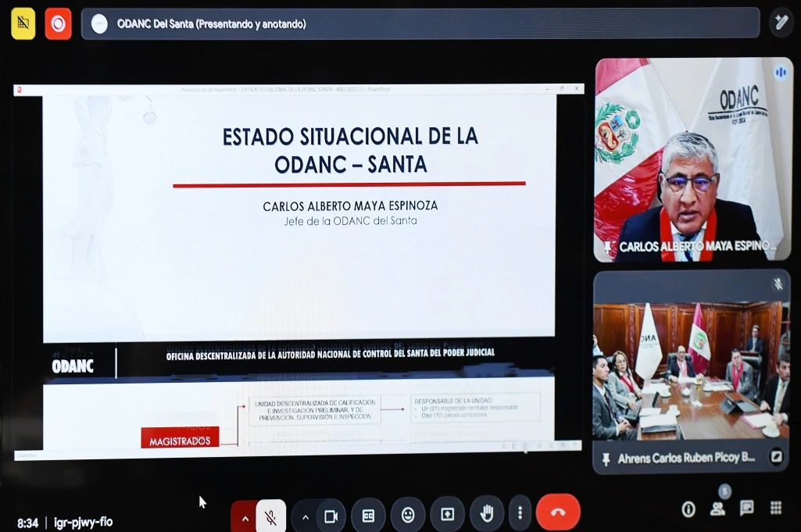
Task: Click the red recording indicator icon
Action: (59, 23)
